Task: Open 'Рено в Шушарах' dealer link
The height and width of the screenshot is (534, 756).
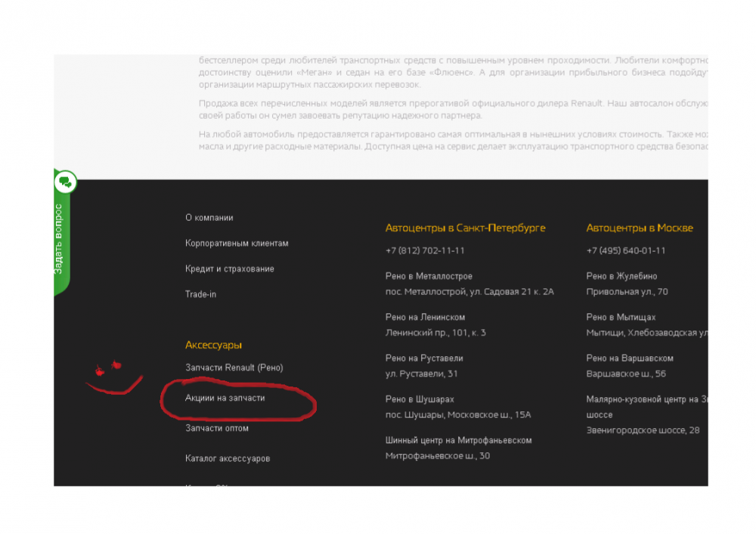Action: pos(420,399)
